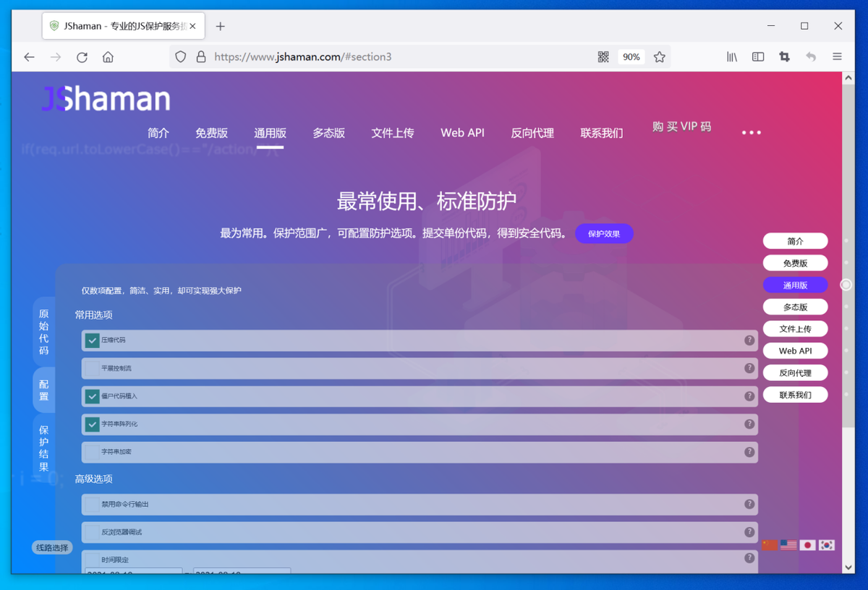Jump to Web API via right side pill

[x=795, y=351]
